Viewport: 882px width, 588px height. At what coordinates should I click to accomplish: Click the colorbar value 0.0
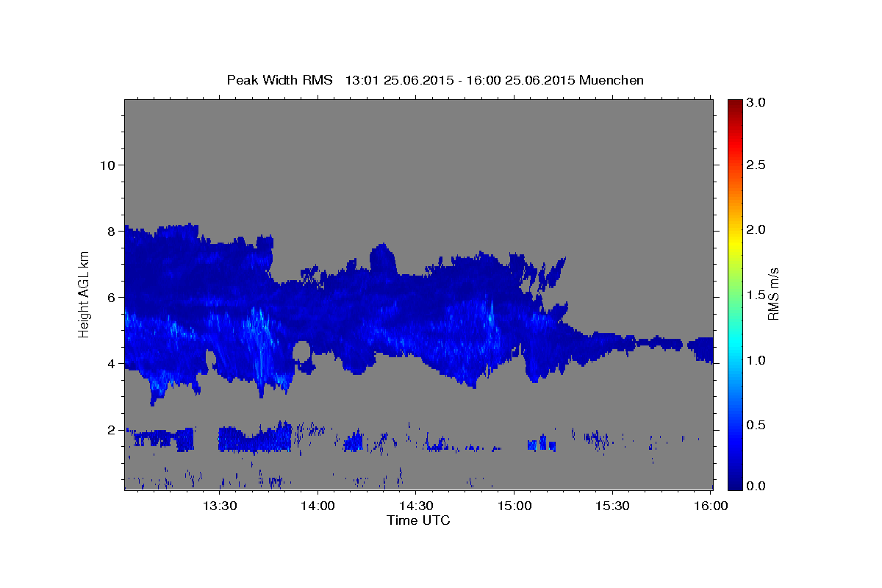tap(756, 486)
